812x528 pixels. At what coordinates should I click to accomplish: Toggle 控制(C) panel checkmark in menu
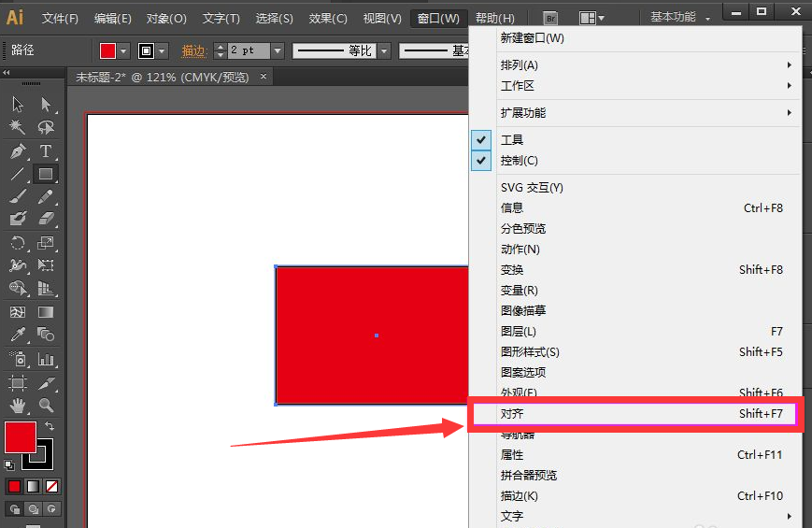pos(481,161)
